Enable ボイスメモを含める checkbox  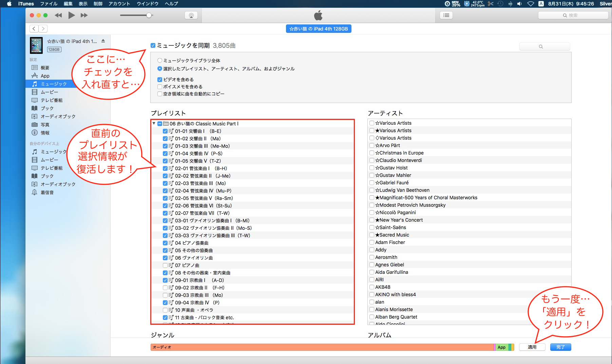coord(160,87)
